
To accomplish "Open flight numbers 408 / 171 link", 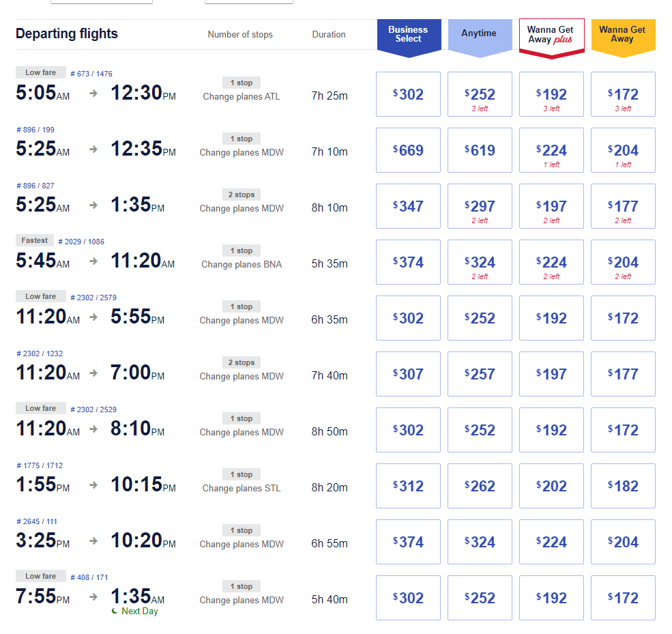I will [89, 577].
